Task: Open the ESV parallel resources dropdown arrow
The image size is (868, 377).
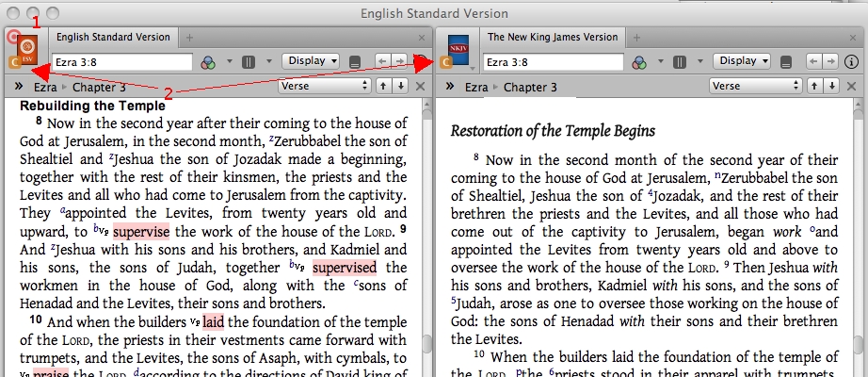Action: click(x=269, y=61)
